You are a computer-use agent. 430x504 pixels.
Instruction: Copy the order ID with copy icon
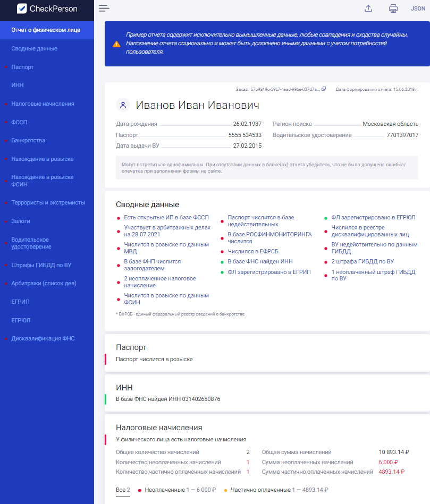pyautogui.click(x=324, y=89)
